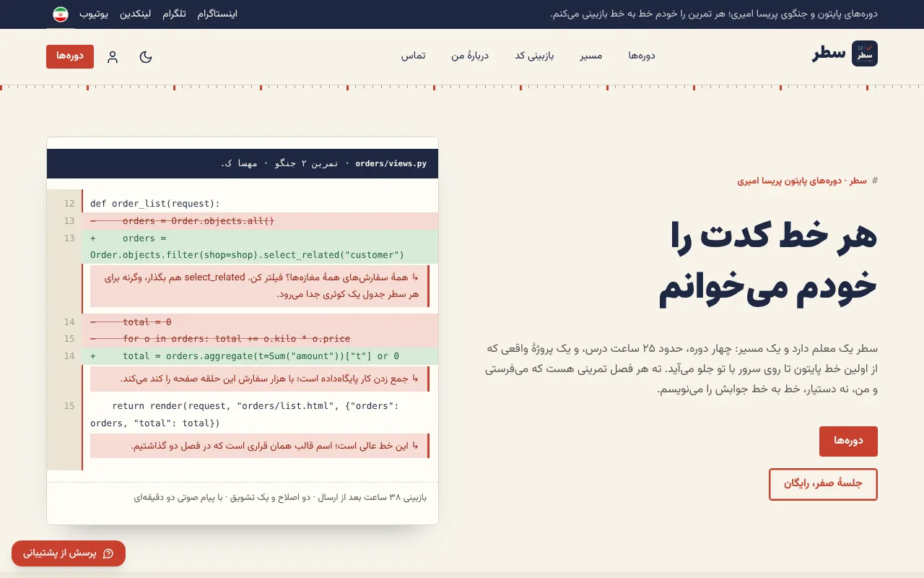Click the def order_list(request): code line
Viewport: 924px width, 578px height.
[x=155, y=204]
